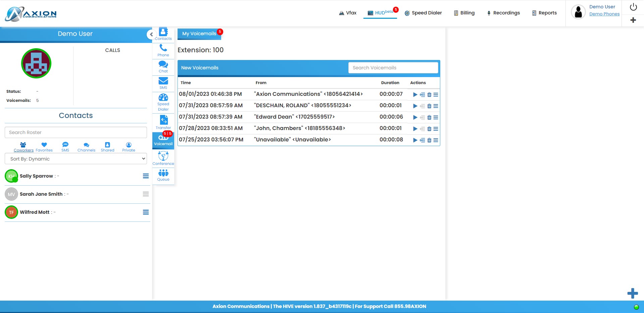
Task: Sort voicemails by Duration column header
Action: [390, 83]
